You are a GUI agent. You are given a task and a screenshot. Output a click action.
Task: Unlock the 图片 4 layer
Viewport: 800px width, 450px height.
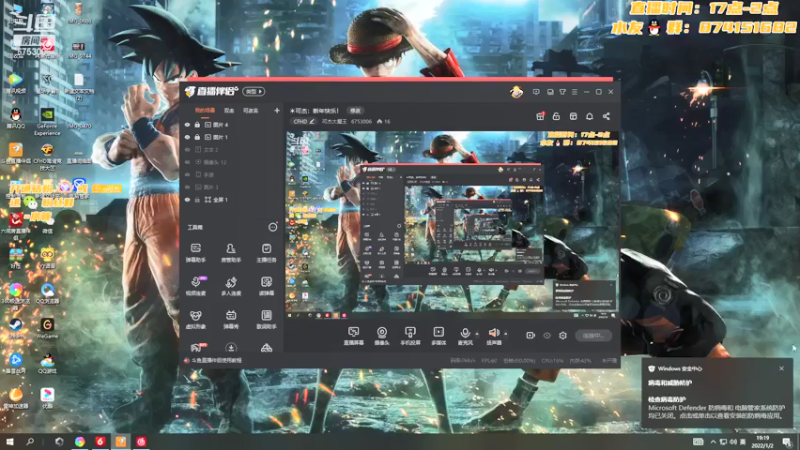tap(197, 125)
